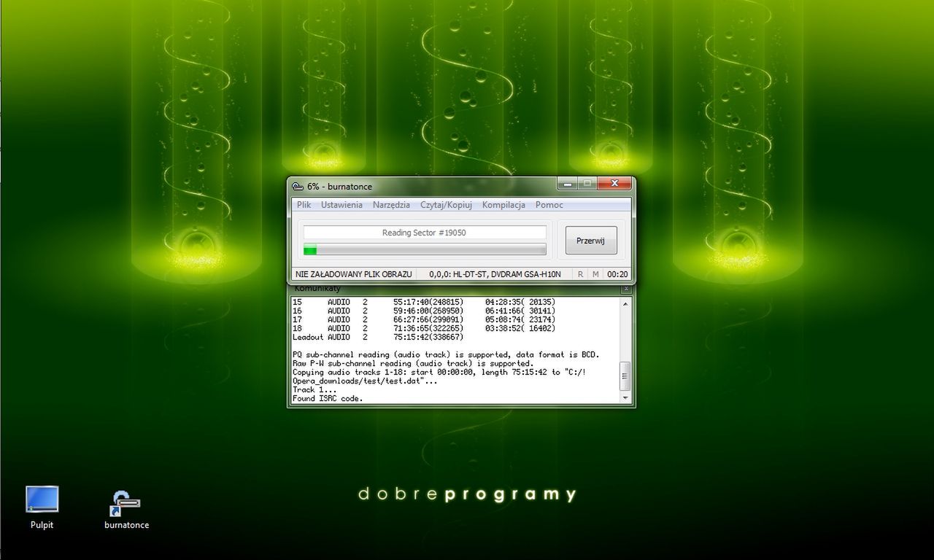Click the Przerwij button

click(591, 240)
